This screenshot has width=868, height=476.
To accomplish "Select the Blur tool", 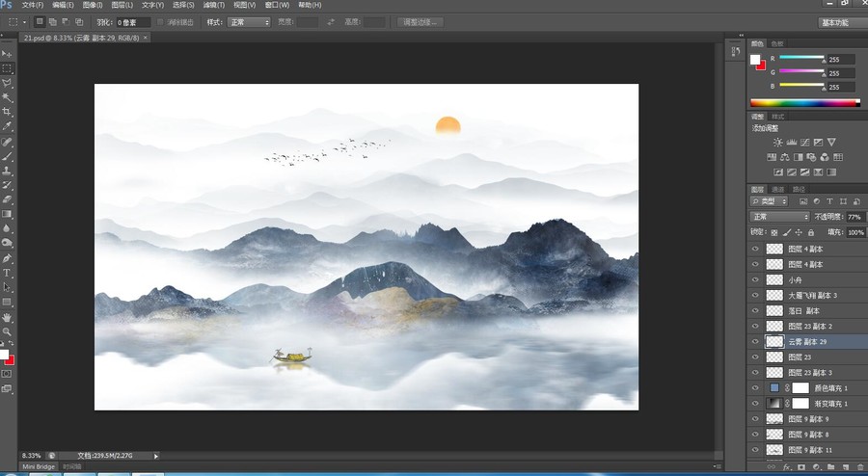I will pos(7,228).
